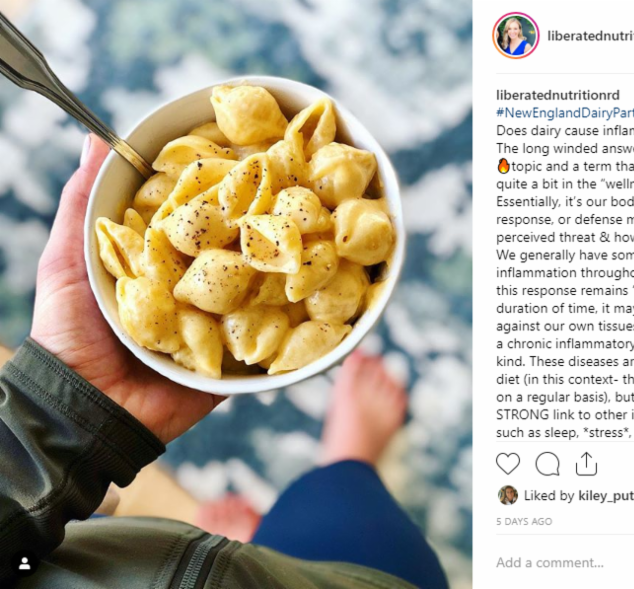Click the 'such as sleep, *stress*' caption line
The height and width of the screenshot is (589, 634).
tap(565, 433)
